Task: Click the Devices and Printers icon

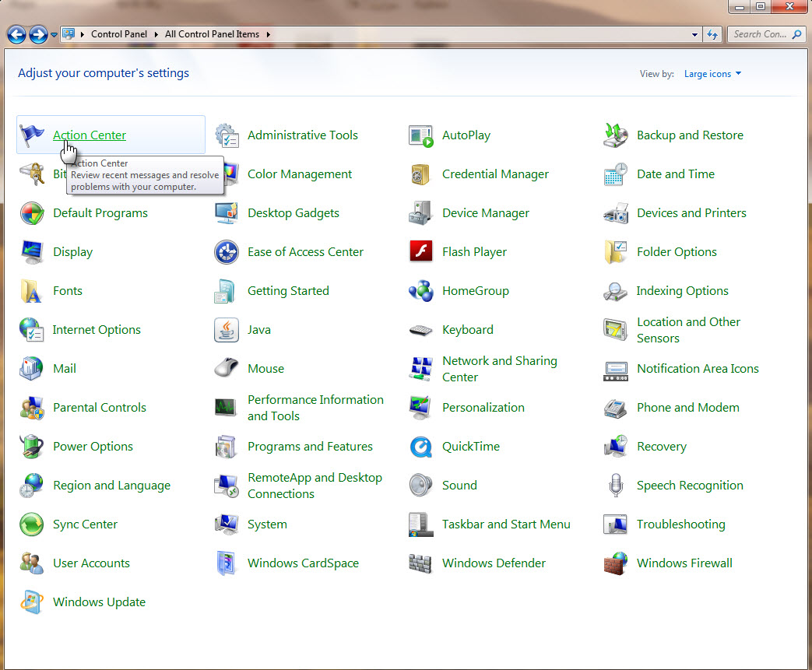Action: tap(616, 213)
